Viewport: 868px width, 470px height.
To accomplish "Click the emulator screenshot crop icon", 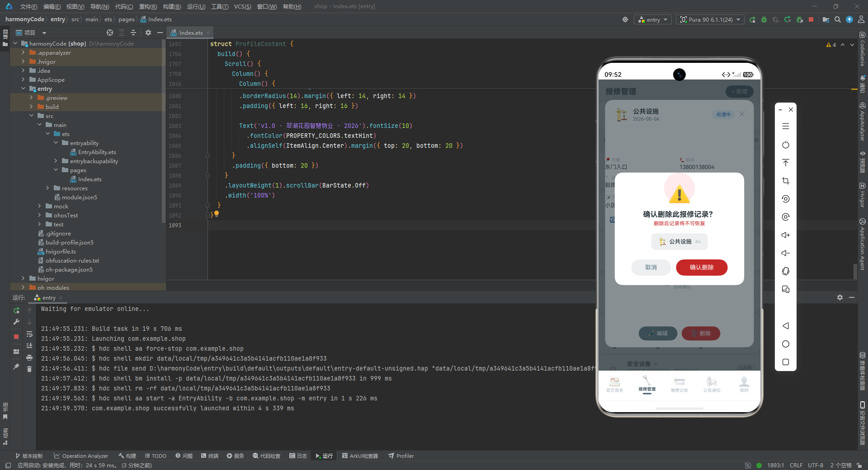I will 786,181.
